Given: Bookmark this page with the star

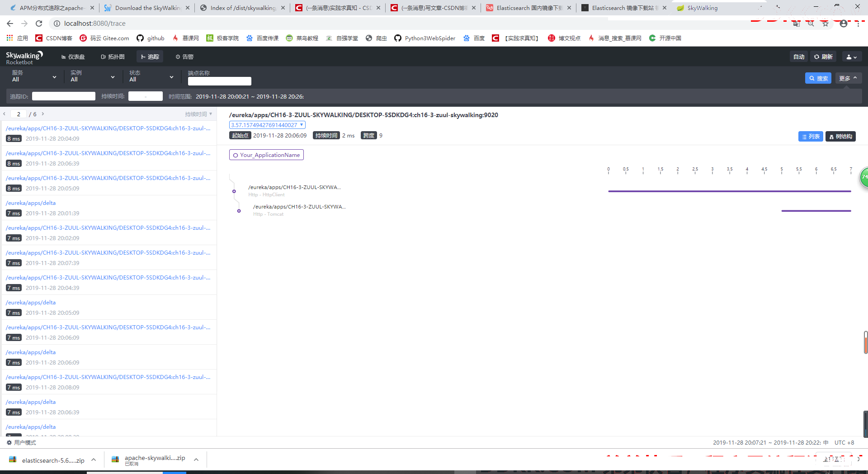Looking at the screenshot, I should tap(826, 24).
